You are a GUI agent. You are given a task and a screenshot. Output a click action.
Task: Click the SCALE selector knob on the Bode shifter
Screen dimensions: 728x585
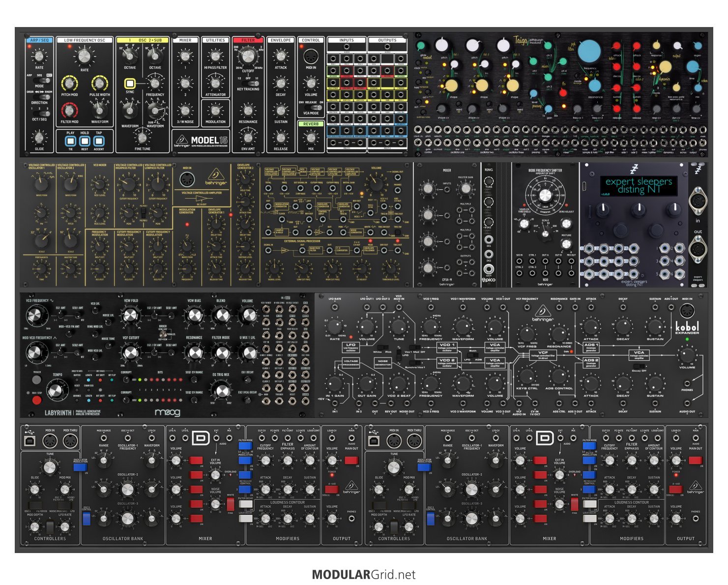545,233
